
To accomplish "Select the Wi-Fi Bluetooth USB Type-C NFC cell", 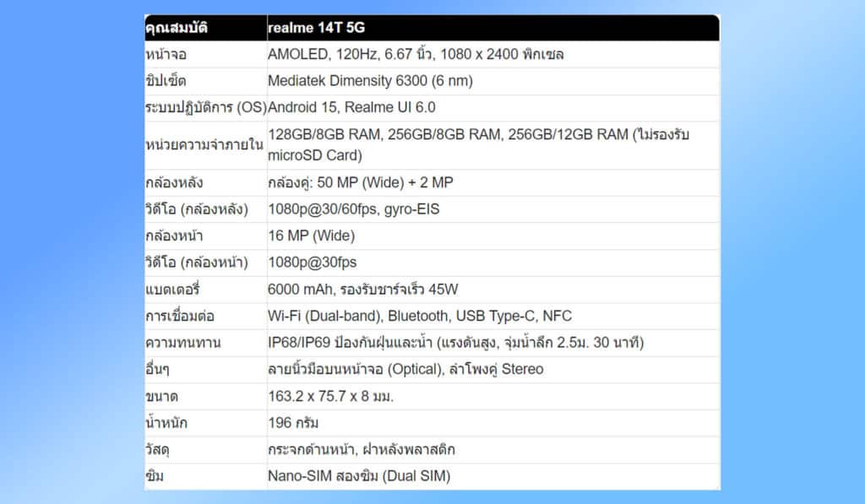I will click(x=493, y=316).
